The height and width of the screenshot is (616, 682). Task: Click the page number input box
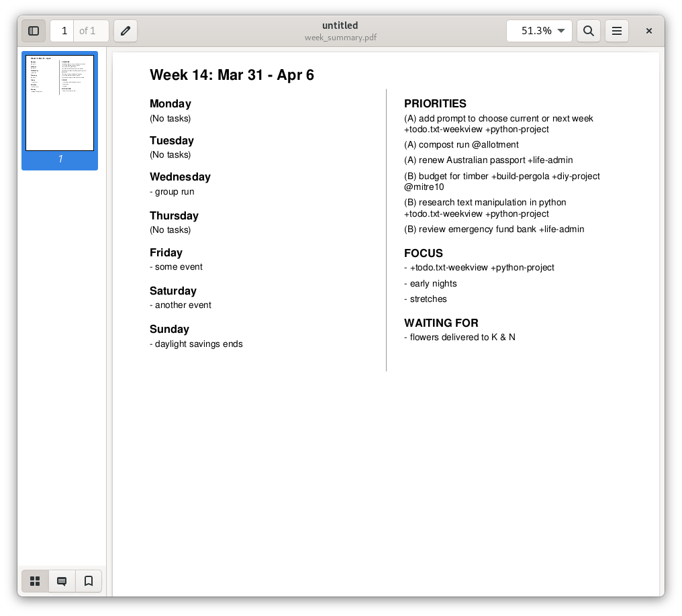pyautogui.click(x=62, y=31)
